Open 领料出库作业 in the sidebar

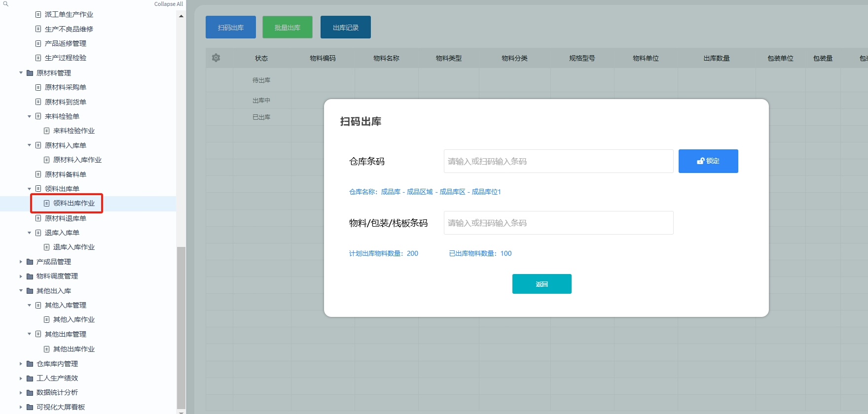(73, 203)
